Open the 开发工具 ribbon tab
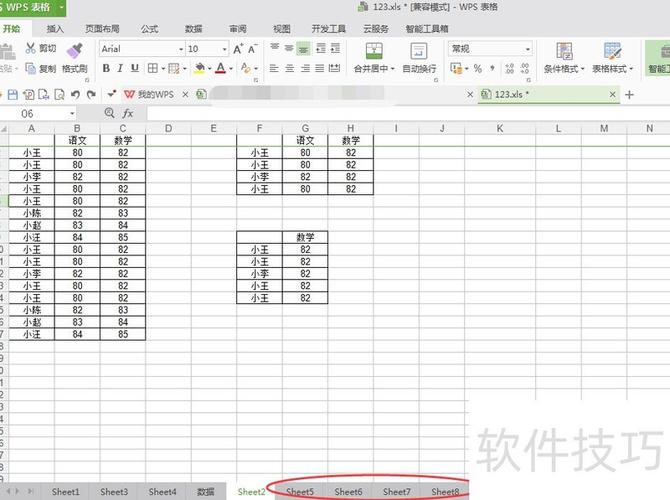This screenshot has width=670, height=500. (x=329, y=29)
